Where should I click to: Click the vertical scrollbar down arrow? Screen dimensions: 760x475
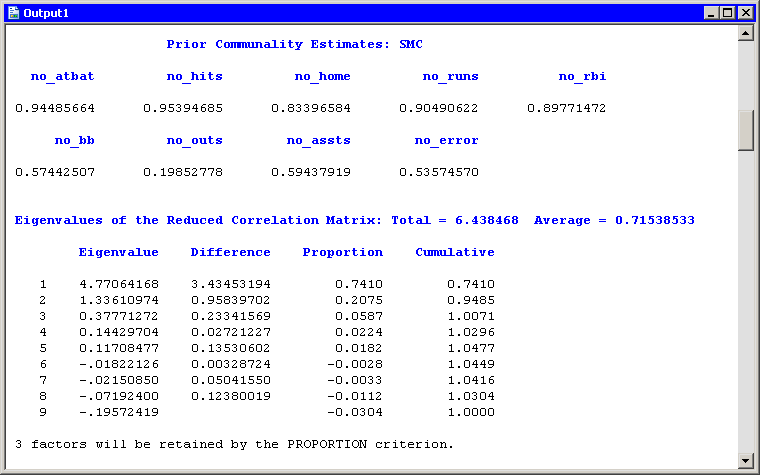click(x=745, y=460)
